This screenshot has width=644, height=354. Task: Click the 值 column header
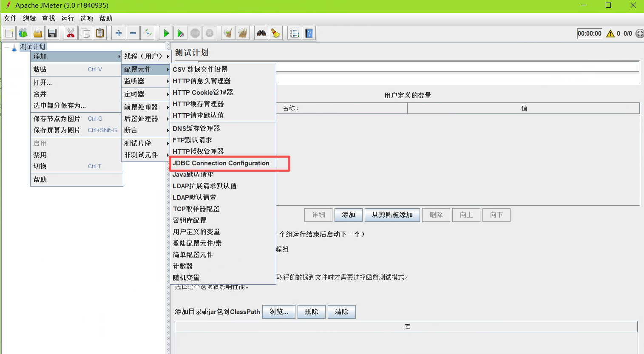point(524,108)
